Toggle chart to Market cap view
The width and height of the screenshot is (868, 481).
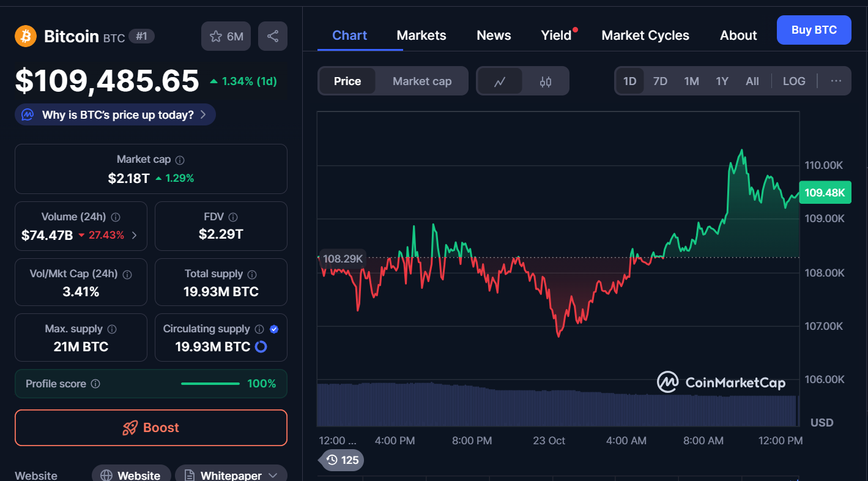[421, 81]
